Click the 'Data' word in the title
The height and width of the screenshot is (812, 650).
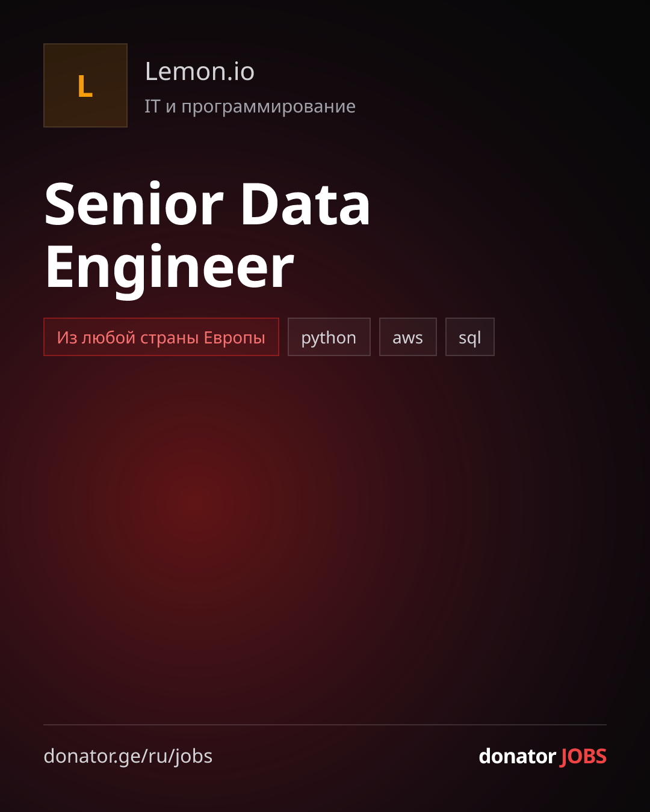click(x=306, y=205)
